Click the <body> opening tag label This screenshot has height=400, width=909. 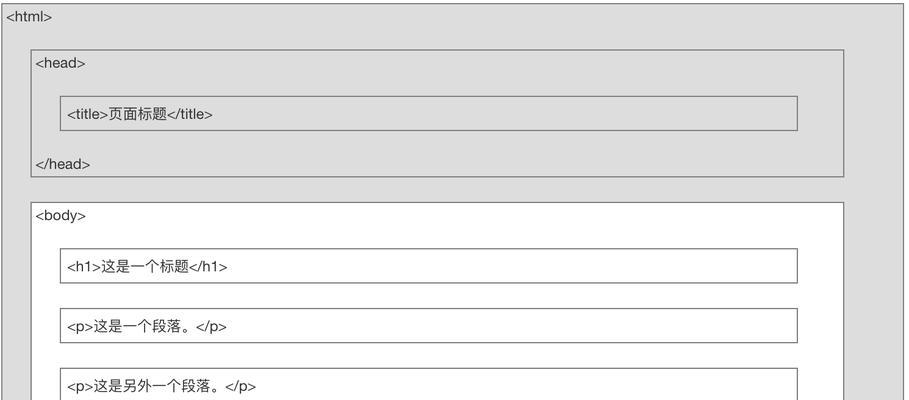click(60, 216)
